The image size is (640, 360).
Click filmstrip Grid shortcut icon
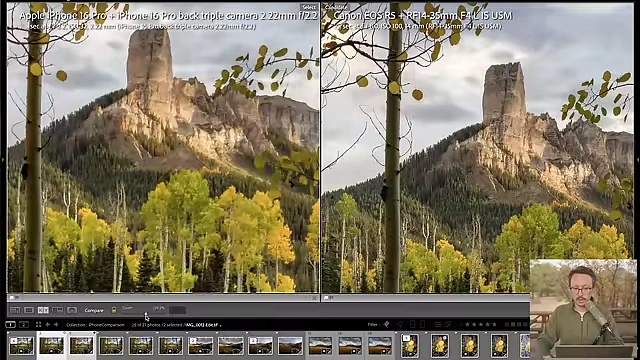pos(38,324)
